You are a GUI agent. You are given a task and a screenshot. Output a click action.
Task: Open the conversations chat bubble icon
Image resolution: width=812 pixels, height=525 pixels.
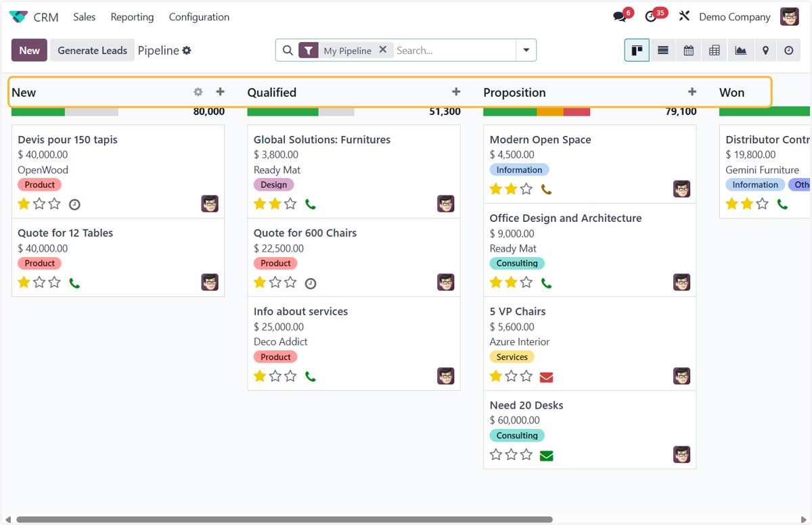coord(619,17)
